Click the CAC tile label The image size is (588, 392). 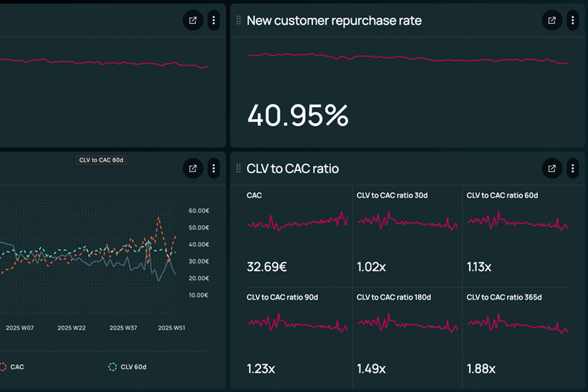click(254, 195)
